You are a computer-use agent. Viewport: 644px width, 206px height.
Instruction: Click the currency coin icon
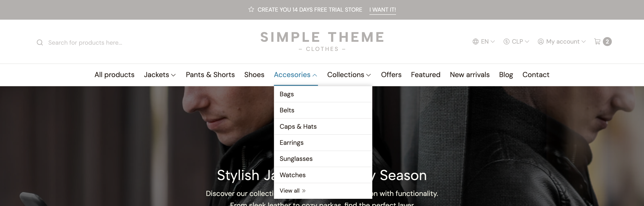click(x=506, y=42)
